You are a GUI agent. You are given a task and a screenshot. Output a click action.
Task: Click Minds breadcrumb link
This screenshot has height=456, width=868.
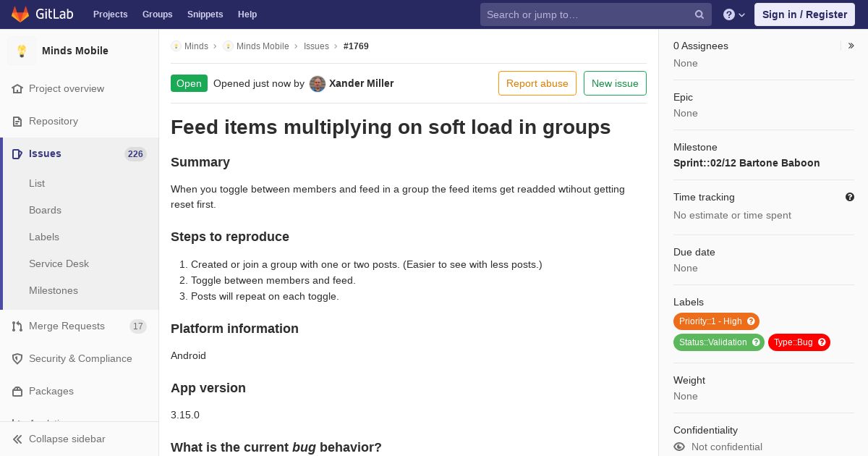click(x=196, y=46)
